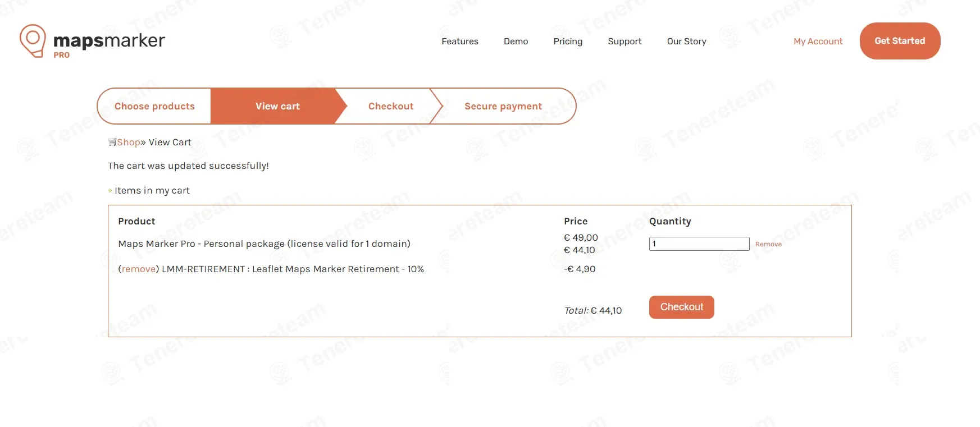Click the € 49,00 price
Image resolution: width=980 pixels, height=427 pixels.
pos(581,237)
